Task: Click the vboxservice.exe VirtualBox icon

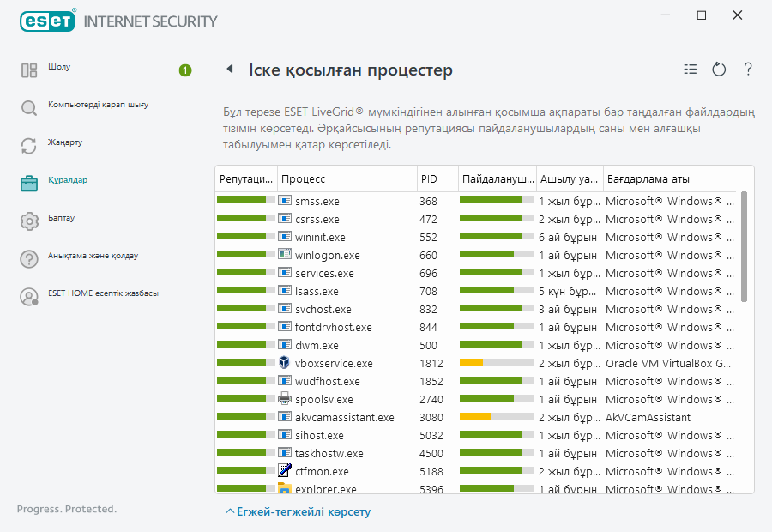Action: 286,363
